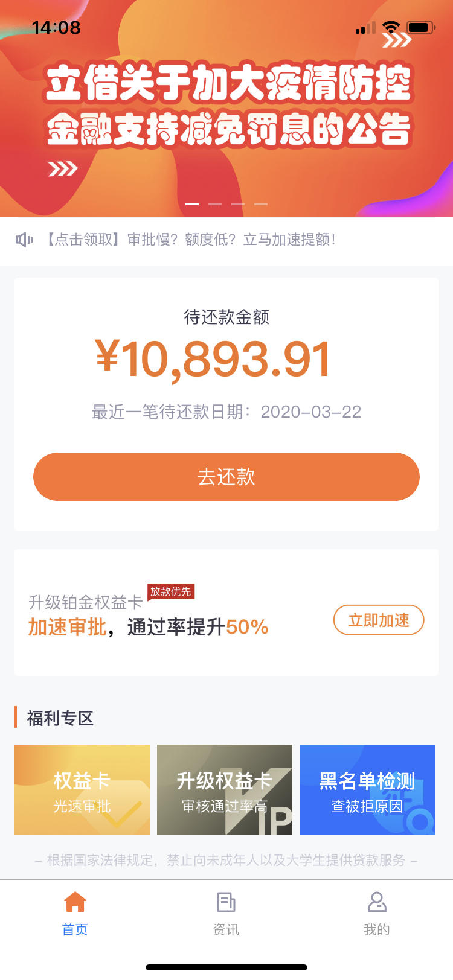Open the 资讯 news document icon

point(226,902)
